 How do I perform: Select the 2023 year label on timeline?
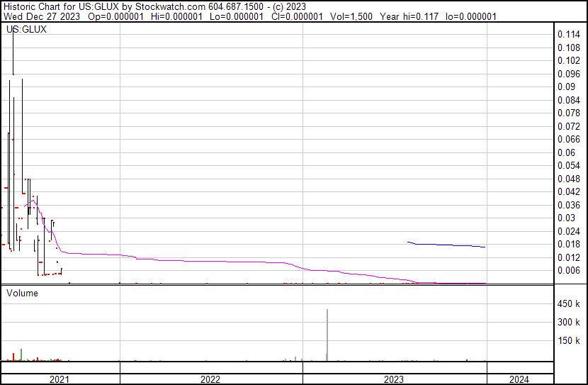394,379
